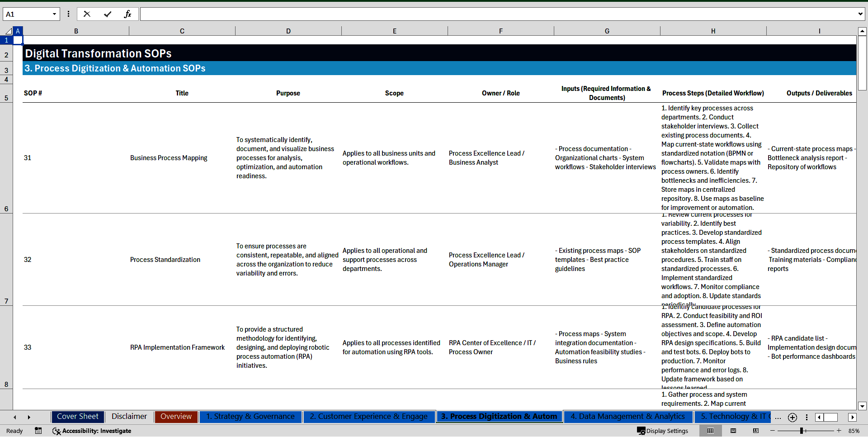Click the Insert Function fx icon
Image resolution: width=868 pixels, height=437 pixels.
point(127,14)
